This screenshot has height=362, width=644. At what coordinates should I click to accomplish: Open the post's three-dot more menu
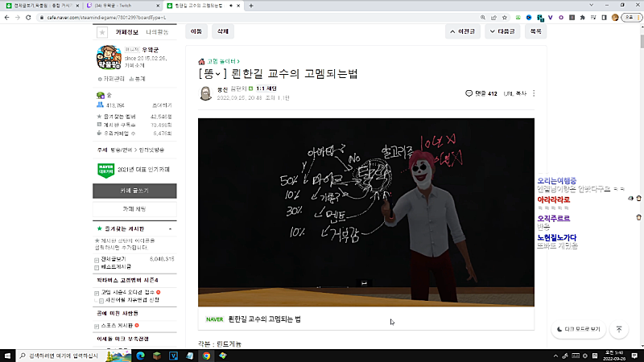tap(534, 93)
